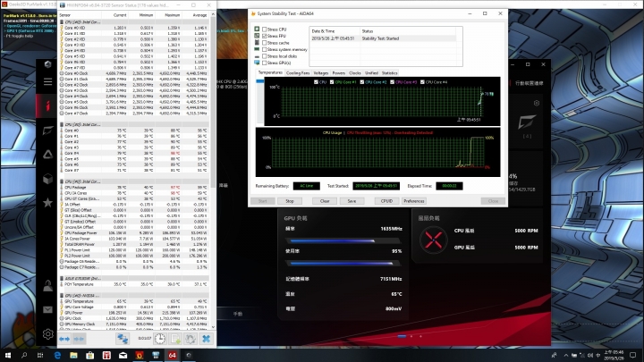The height and width of the screenshot is (362, 644).
Task: Open Preferences in AIDA64
Action: pos(413,201)
